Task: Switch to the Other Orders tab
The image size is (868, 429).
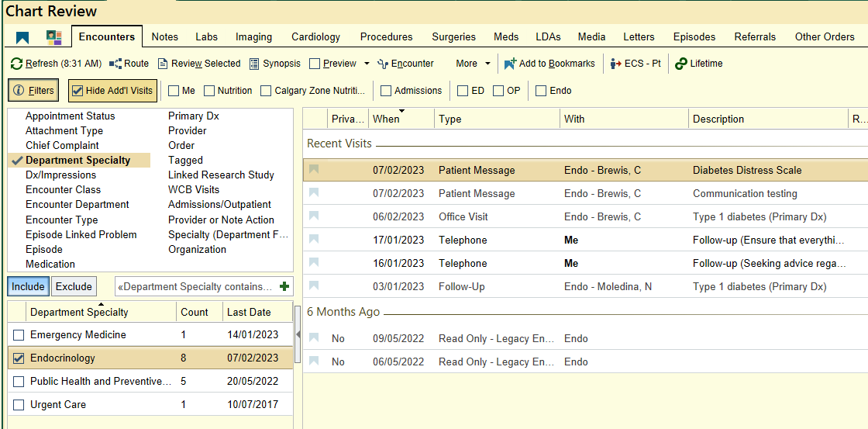Action: pyautogui.click(x=825, y=37)
